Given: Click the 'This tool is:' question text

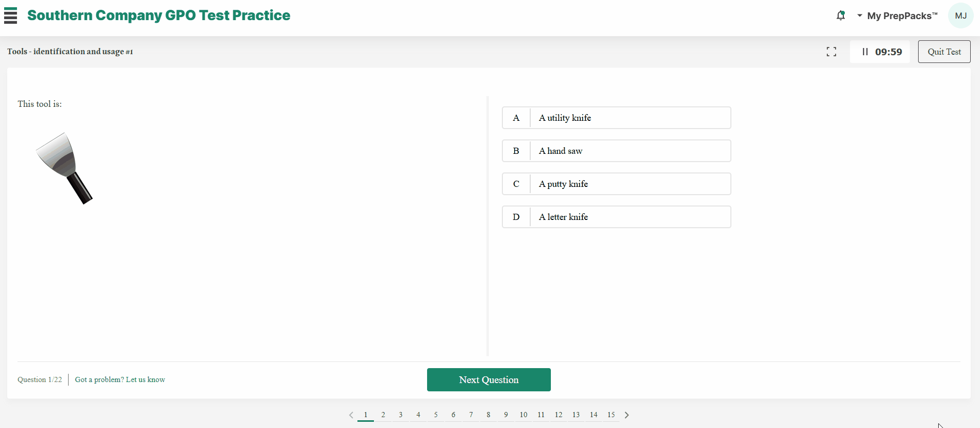Looking at the screenshot, I should [40, 104].
